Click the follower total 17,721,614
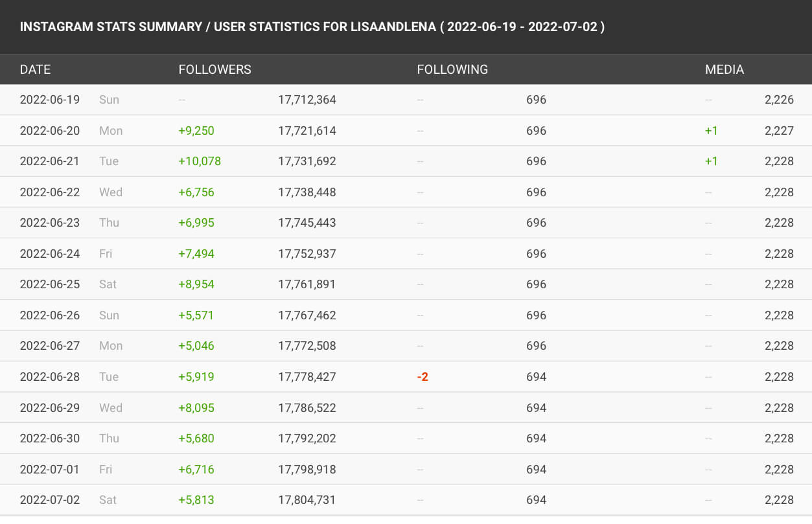This screenshot has width=812, height=524. (307, 131)
